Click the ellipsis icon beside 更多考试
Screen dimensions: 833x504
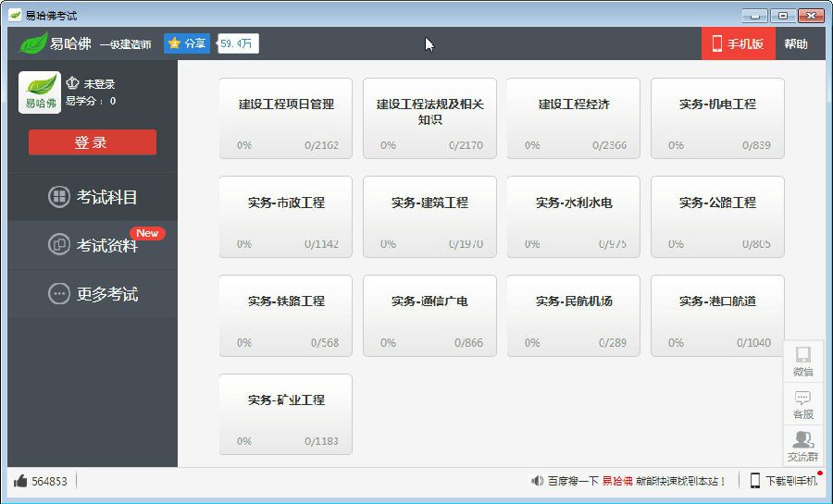coord(59,293)
